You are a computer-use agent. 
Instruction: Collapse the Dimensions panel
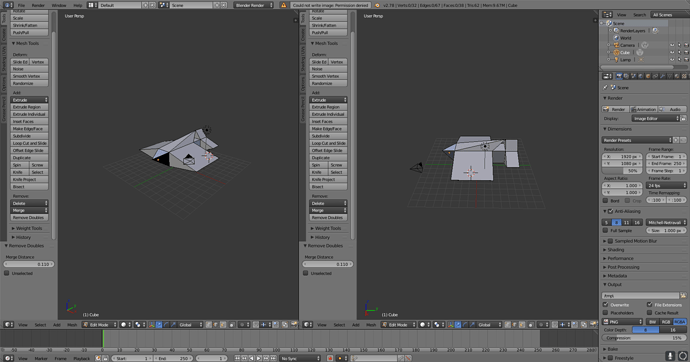[619, 129]
